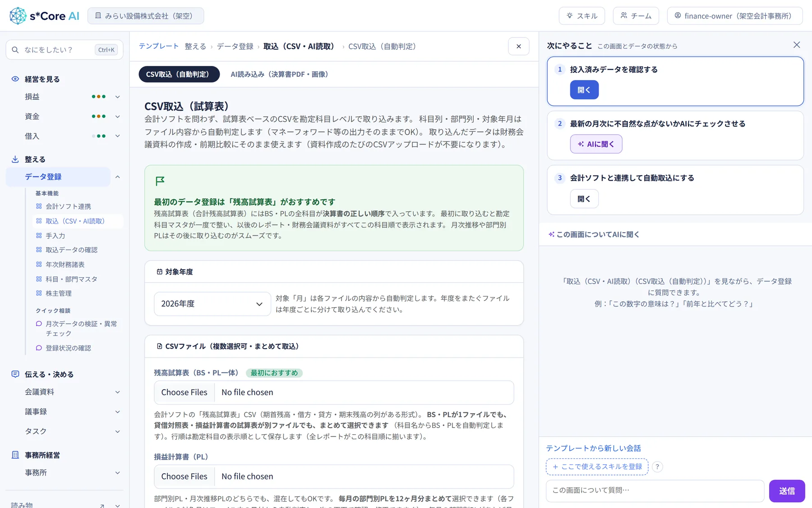Viewport: 812px width, 508px height.
Task: Click the help question mark icon near スキル登録
Action: click(x=658, y=467)
